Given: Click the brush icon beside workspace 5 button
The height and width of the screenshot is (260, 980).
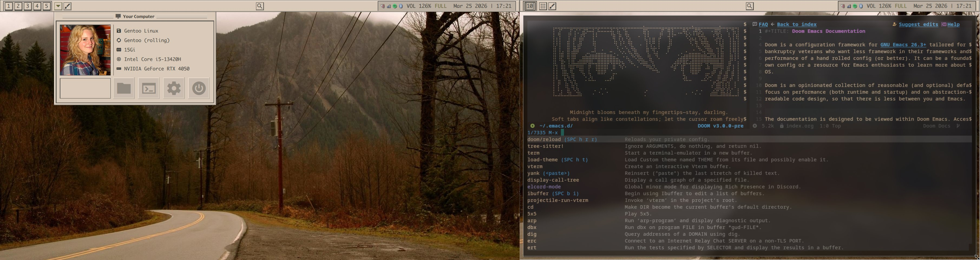Looking at the screenshot, I should pyautogui.click(x=67, y=6).
